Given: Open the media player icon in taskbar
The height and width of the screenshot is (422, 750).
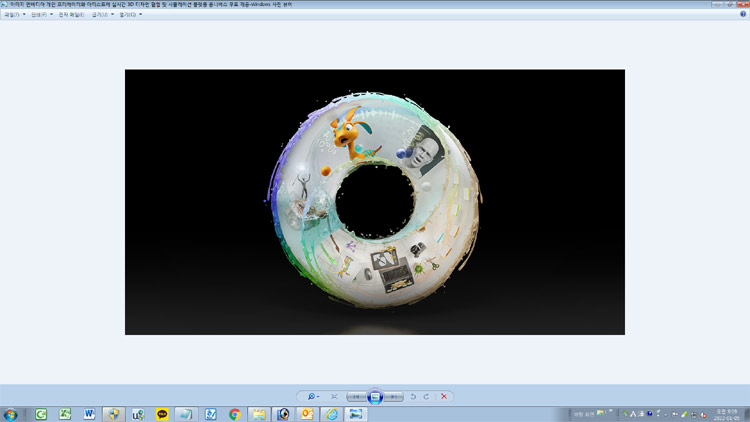Looking at the screenshot, I should pyautogui.click(x=283, y=414).
